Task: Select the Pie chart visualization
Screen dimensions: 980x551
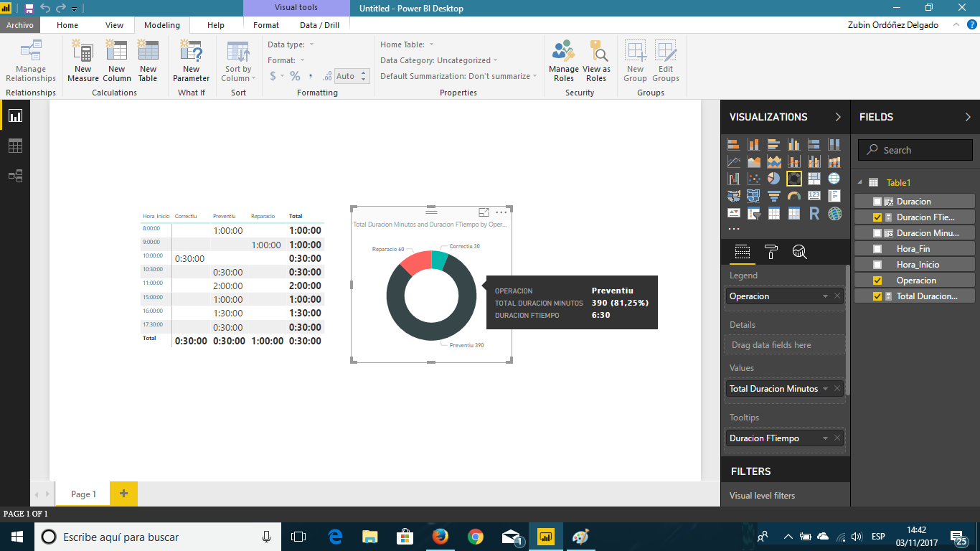Action: (773, 179)
